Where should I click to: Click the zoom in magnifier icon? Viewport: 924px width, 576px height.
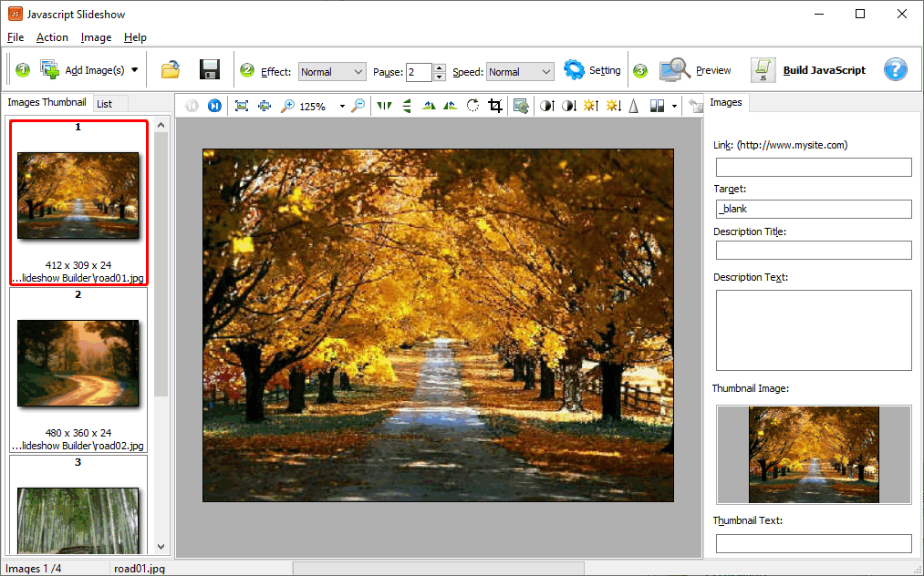[287, 106]
